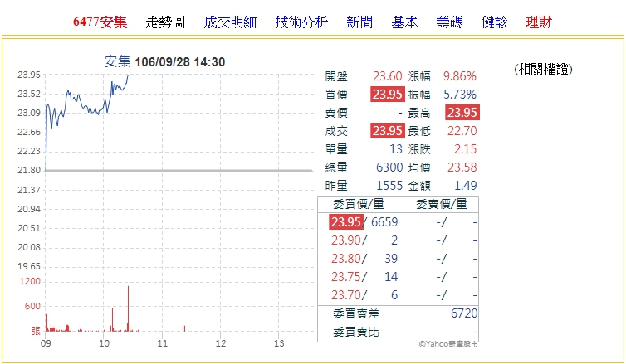Click the 昨量 value 1555
626x364 pixels.
pos(389,186)
